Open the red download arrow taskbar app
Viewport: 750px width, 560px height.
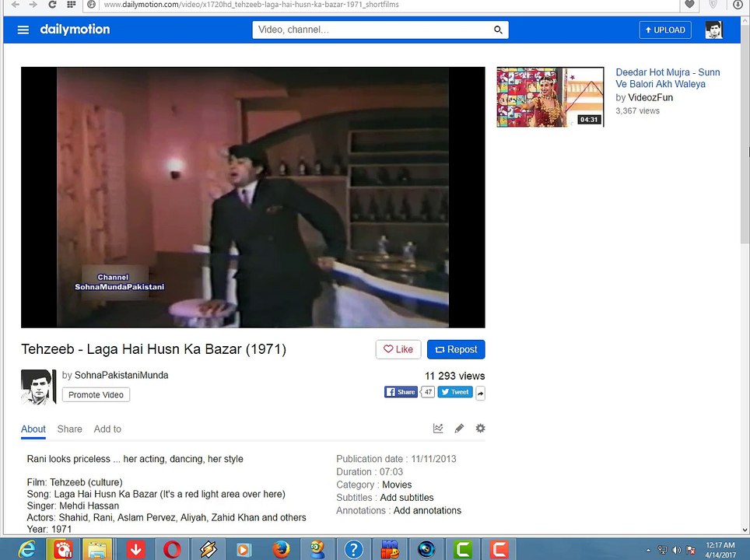(135, 549)
